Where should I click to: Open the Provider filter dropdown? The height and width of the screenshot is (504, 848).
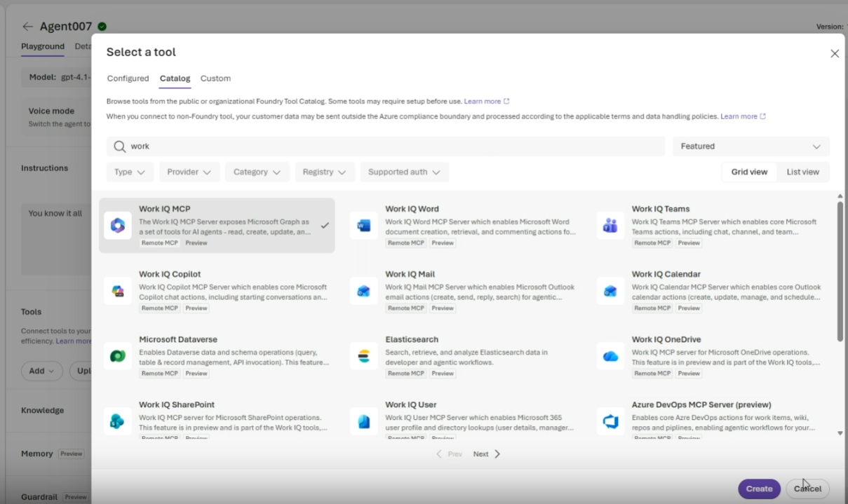(x=189, y=172)
